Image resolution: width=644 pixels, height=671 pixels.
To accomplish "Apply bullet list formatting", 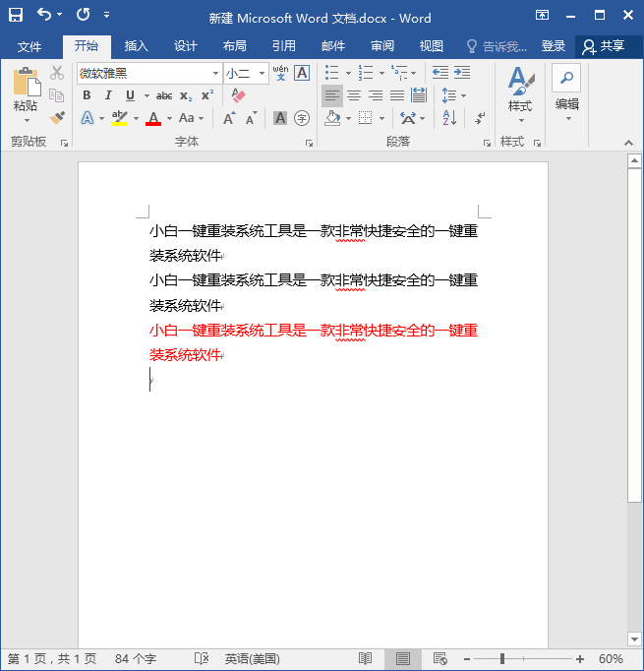I will coord(331,73).
